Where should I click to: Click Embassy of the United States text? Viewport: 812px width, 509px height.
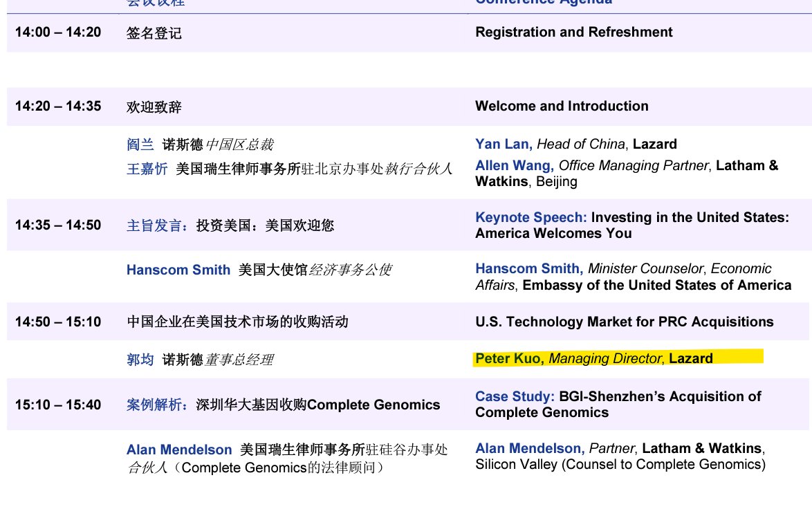[x=656, y=286]
